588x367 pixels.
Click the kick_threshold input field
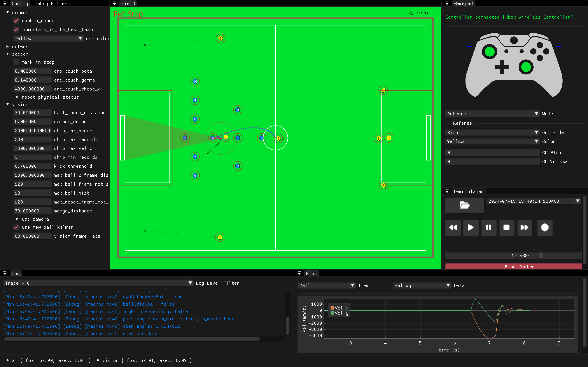coord(32,166)
